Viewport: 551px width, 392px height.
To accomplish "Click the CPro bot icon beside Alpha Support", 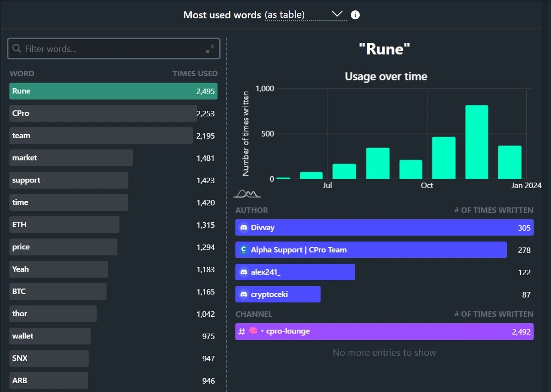I will tap(243, 249).
